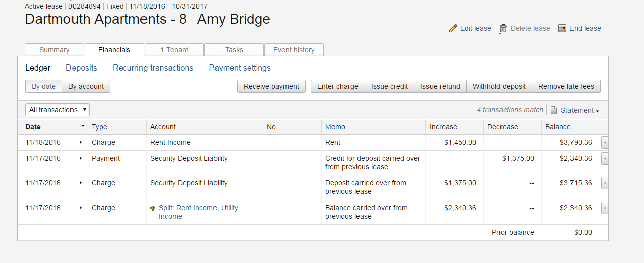Screen dimensions: 644x263
Task: Click the Withhold deposit button
Action: [499, 86]
